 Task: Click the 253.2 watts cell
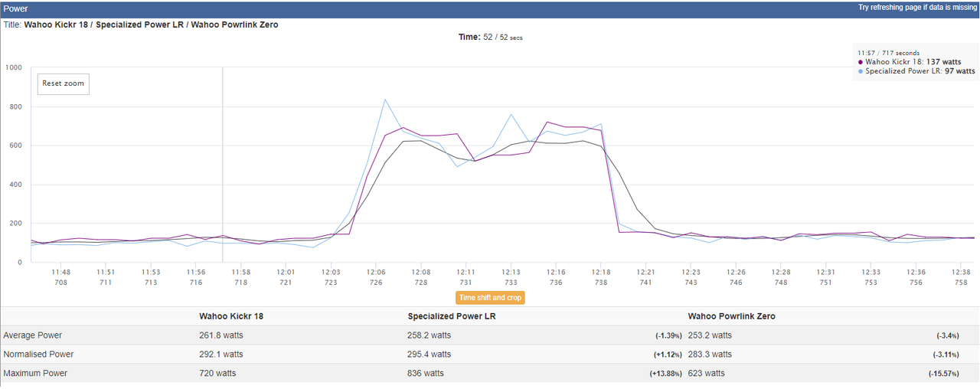(x=710, y=335)
